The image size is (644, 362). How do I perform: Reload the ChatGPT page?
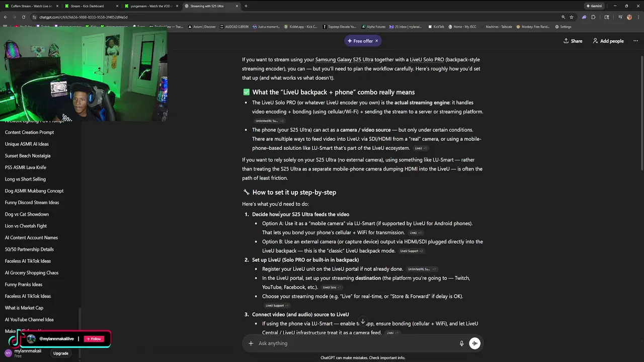click(23, 17)
